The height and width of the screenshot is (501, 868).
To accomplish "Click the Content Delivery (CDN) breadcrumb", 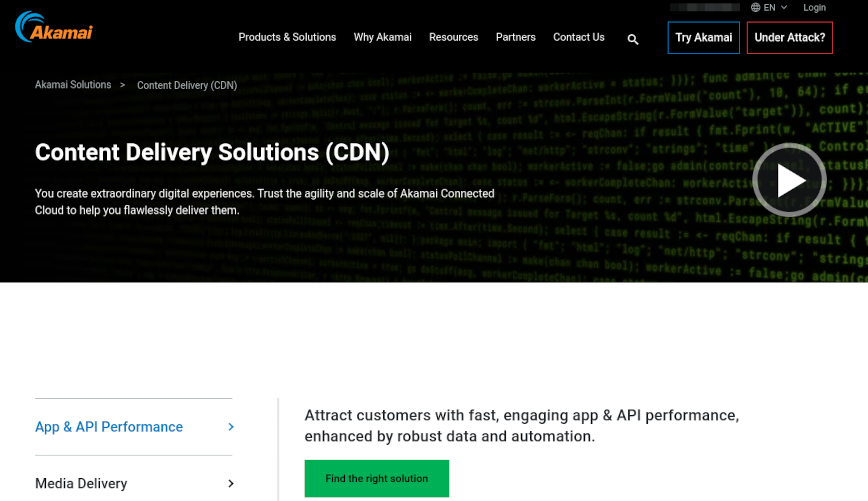I will (187, 85).
